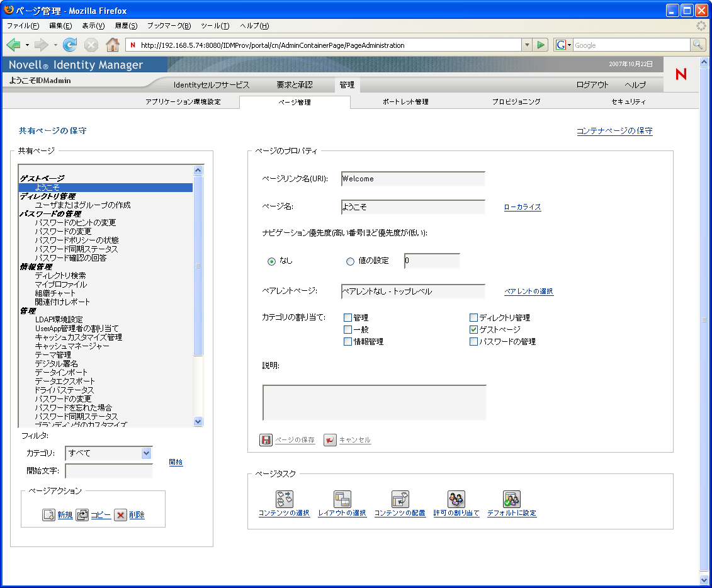Viewport: 712px width, 588px height.
Task: Select ディレクトリ検索 in shared pages list
Action: (x=60, y=276)
